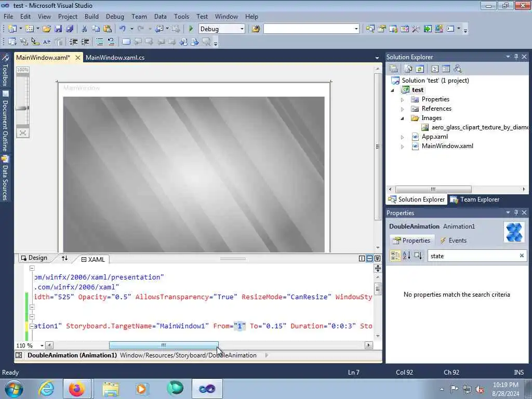This screenshot has height=399, width=532.
Task: Click the Find in Files icon
Action: click(256, 29)
